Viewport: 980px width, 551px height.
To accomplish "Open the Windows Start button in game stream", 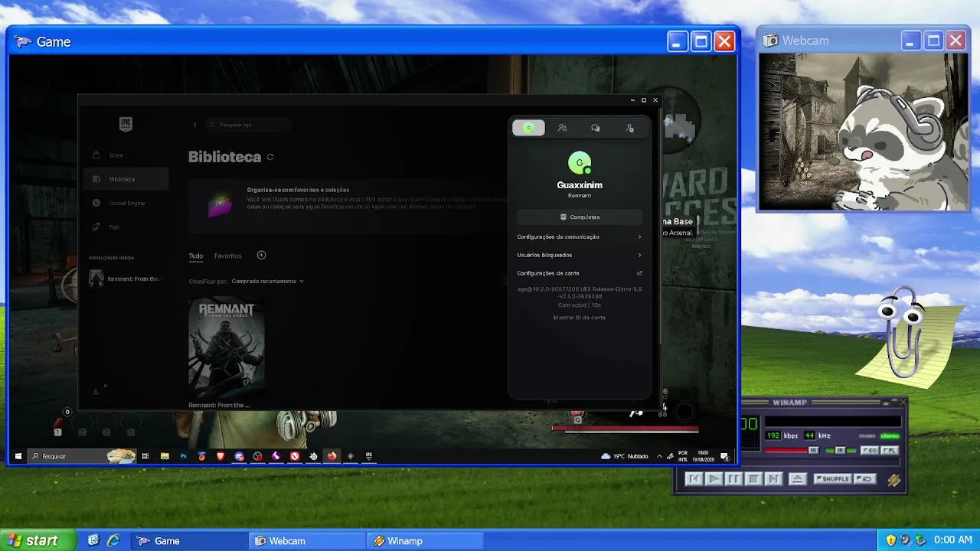I will pos(18,456).
